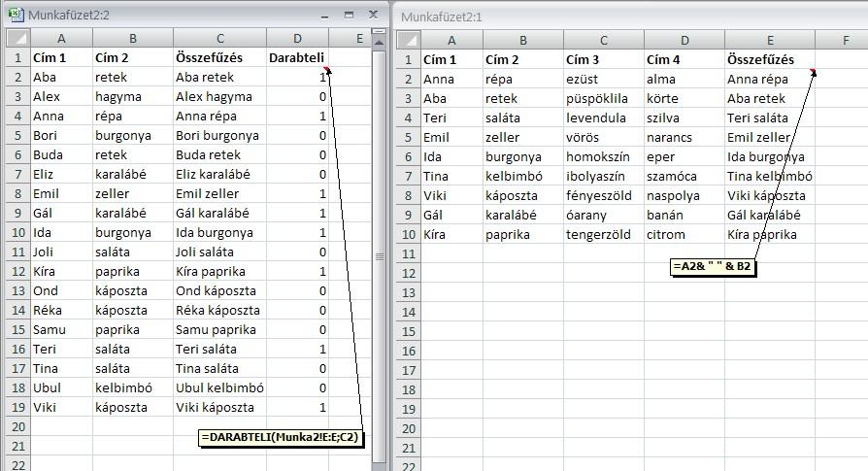
Task: Select the Cím 3 header cell
Action: click(603, 60)
